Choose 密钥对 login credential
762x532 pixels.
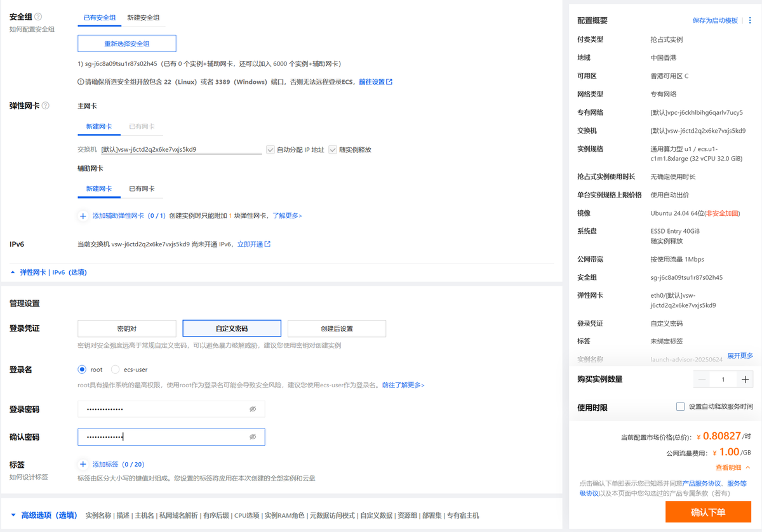pos(127,329)
